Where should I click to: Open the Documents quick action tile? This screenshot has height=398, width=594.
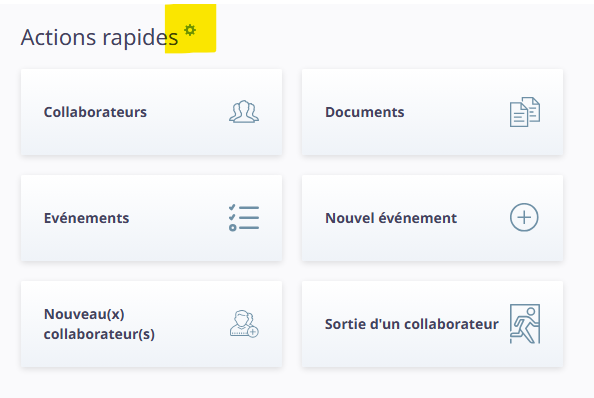432,112
